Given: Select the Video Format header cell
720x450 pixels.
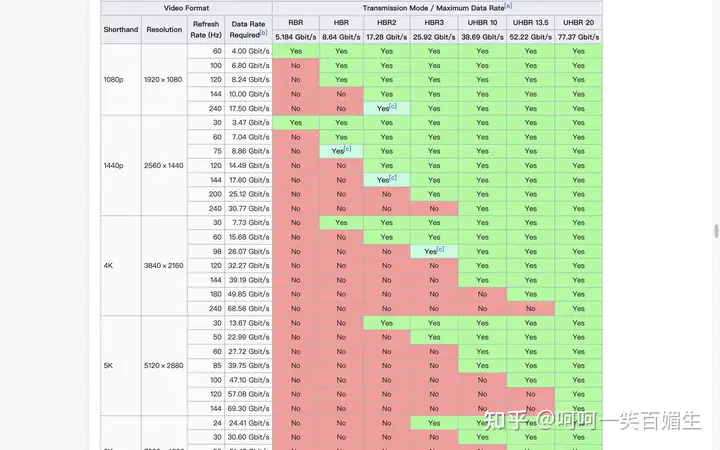Looking at the screenshot, I should coord(186,7).
